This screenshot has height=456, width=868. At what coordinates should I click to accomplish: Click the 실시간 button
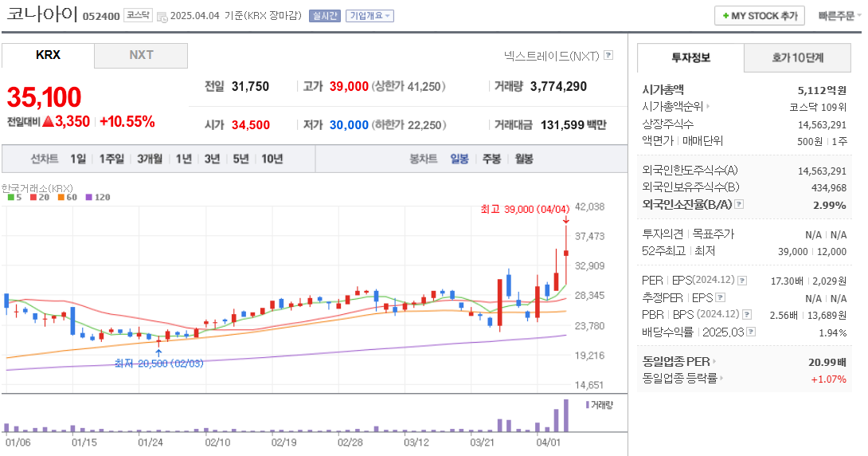coord(325,16)
